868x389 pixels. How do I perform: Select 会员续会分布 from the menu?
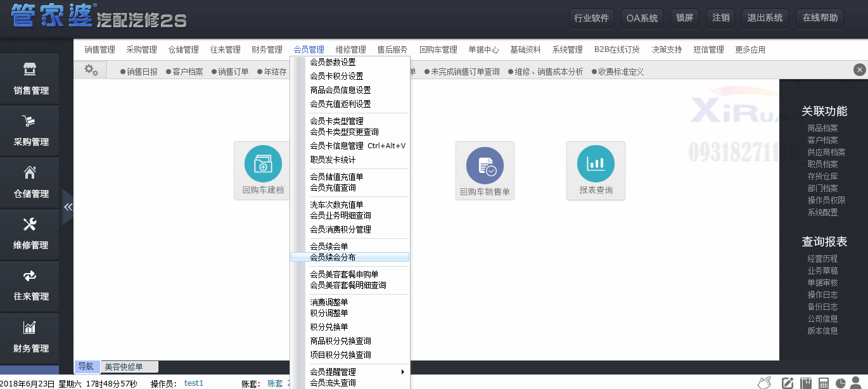point(333,257)
